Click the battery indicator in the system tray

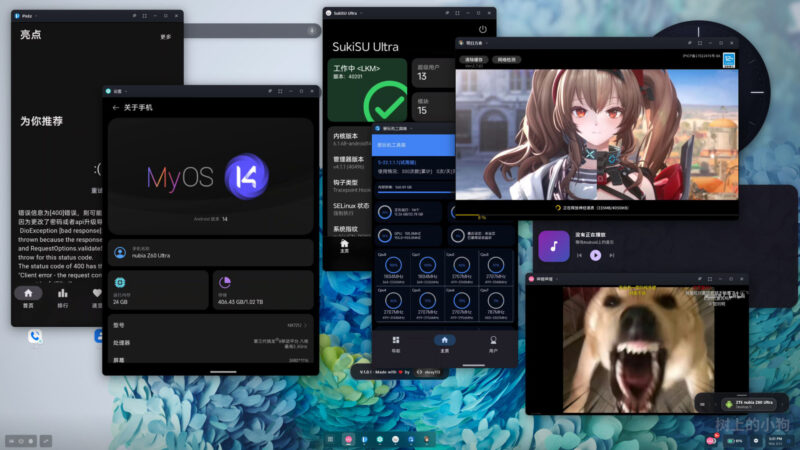coord(735,441)
